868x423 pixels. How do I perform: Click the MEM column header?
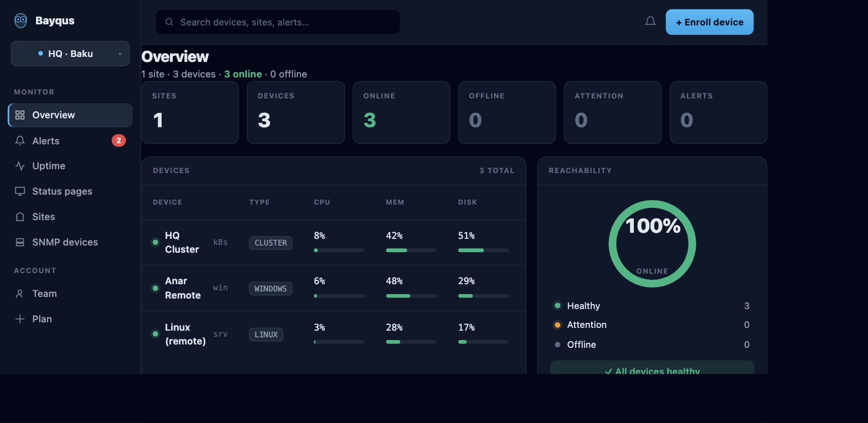395,202
